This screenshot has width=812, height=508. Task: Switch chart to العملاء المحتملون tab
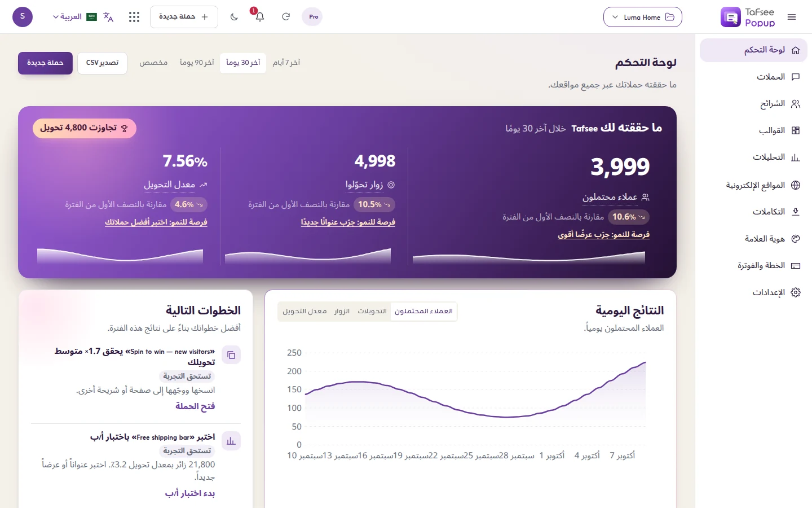(x=423, y=312)
